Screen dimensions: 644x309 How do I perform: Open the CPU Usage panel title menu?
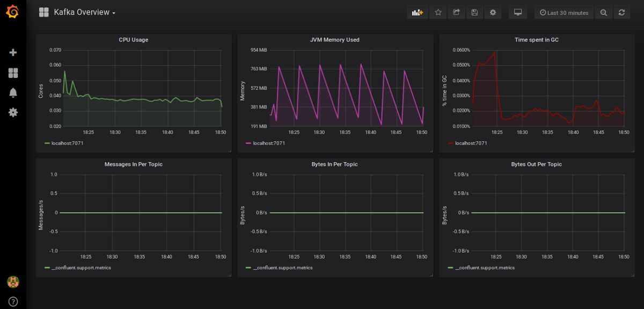coord(134,40)
